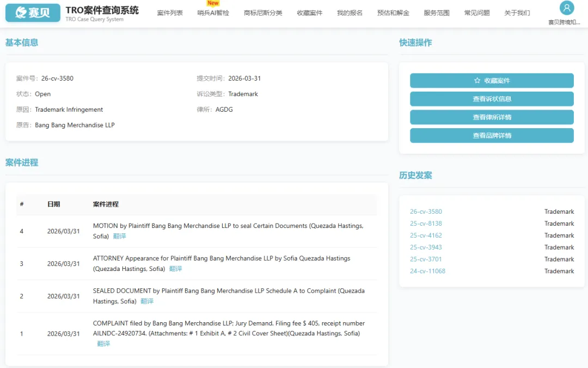Open 查看诉状信息 button
Viewport: 588px width, 368px height.
[x=491, y=99]
